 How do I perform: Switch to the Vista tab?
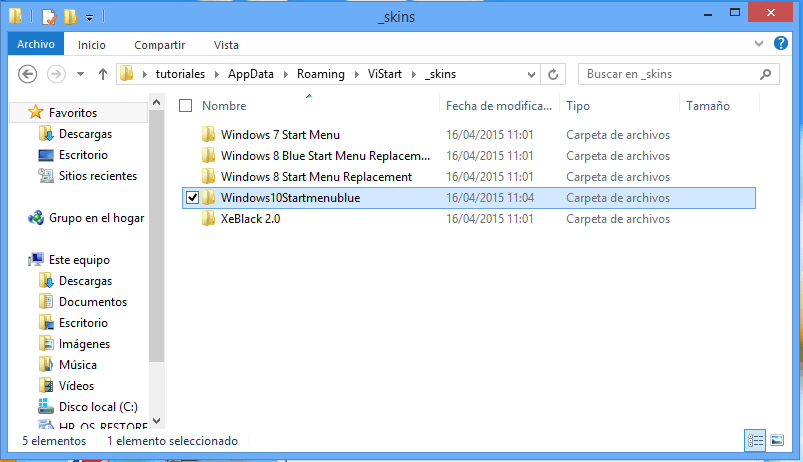click(226, 45)
